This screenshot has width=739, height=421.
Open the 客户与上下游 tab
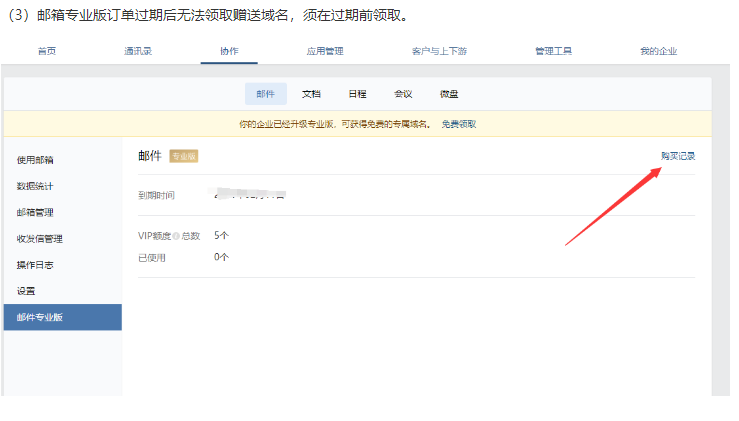(x=437, y=51)
